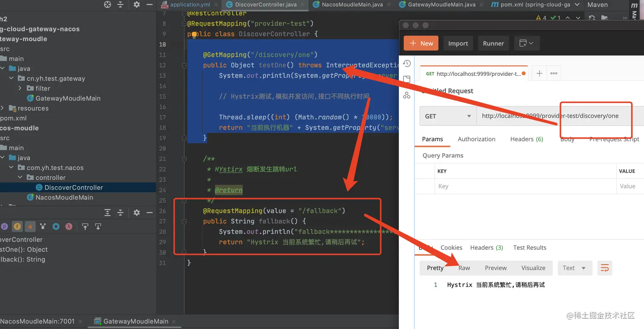The width and height of the screenshot is (644, 329).
Task: Hide the Project panel with minus icon
Action: [149, 4]
